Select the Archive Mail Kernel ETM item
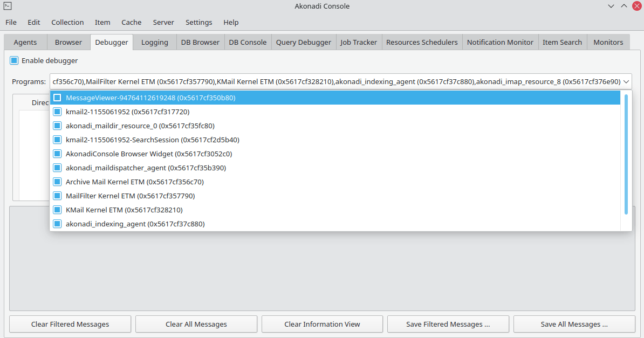The width and height of the screenshot is (644, 338). click(134, 182)
